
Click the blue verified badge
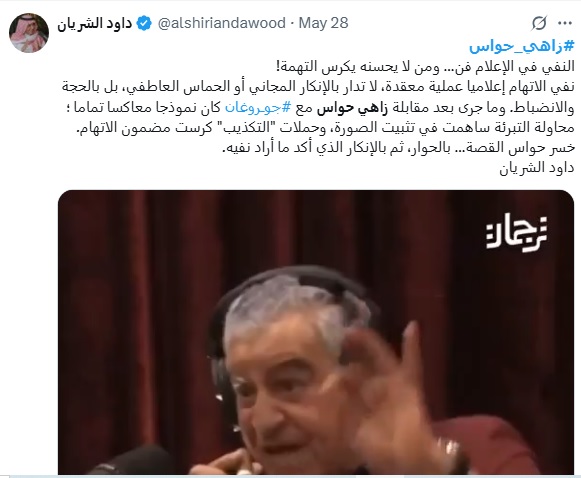point(144,23)
